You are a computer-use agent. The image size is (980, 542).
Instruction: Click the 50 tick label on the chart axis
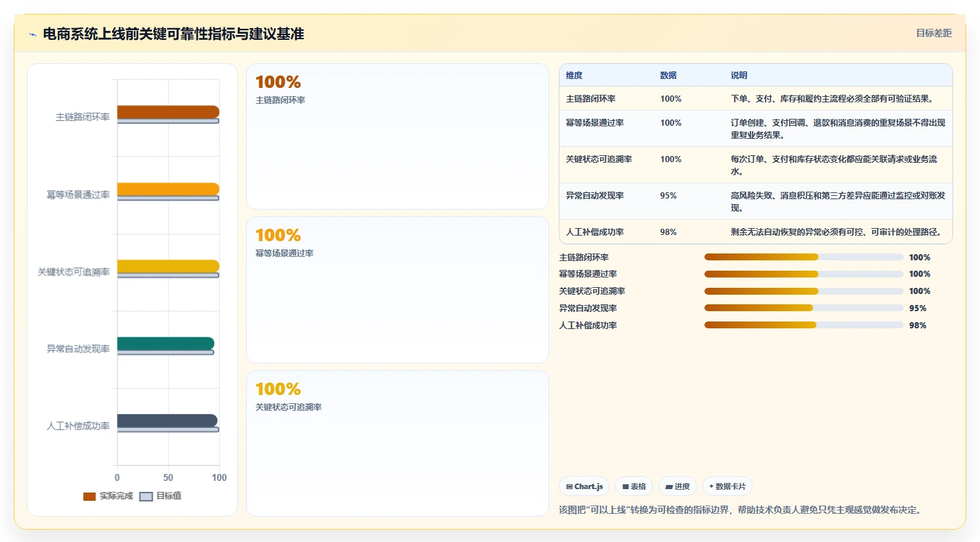168,477
